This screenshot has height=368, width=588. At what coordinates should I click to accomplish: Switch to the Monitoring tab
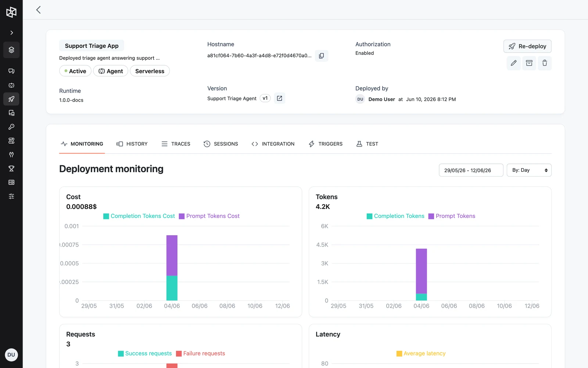tap(82, 144)
